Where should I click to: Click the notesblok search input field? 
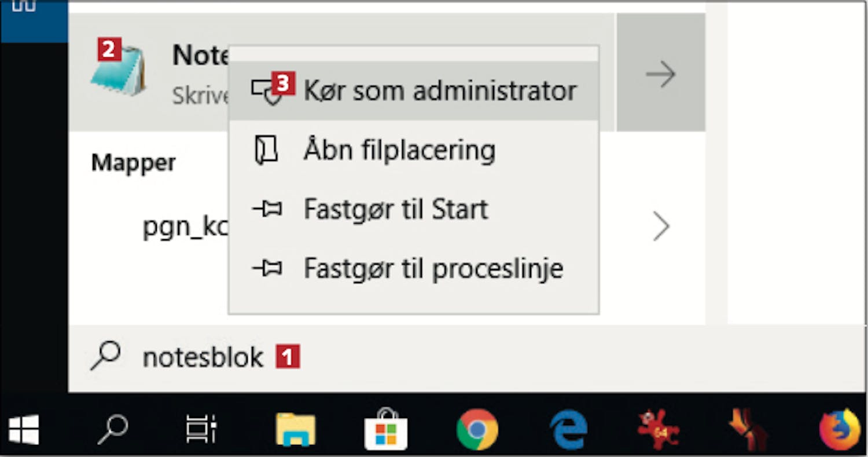(x=387, y=357)
